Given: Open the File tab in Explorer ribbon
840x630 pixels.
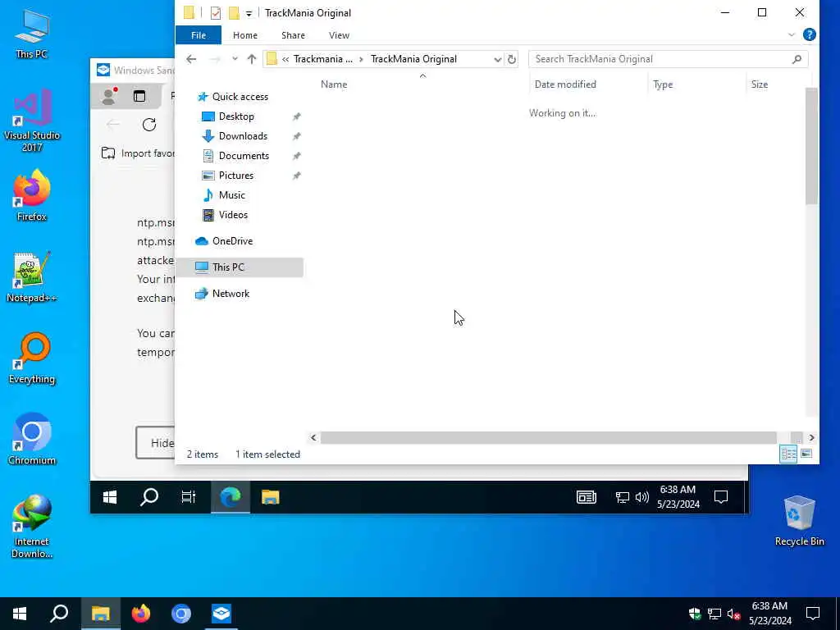Looking at the screenshot, I should coord(199,35).
